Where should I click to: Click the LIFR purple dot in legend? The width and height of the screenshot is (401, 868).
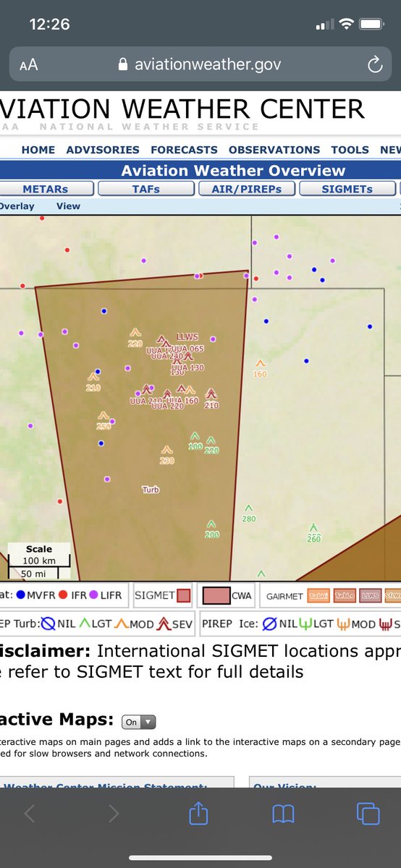tap(93, 596)
